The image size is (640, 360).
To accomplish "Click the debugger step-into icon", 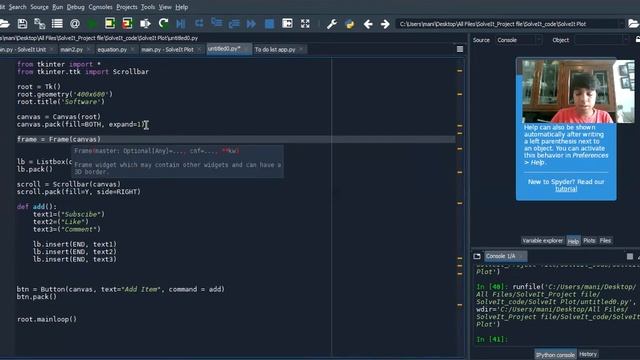I will pyautogui.click(x=216, y=23).
